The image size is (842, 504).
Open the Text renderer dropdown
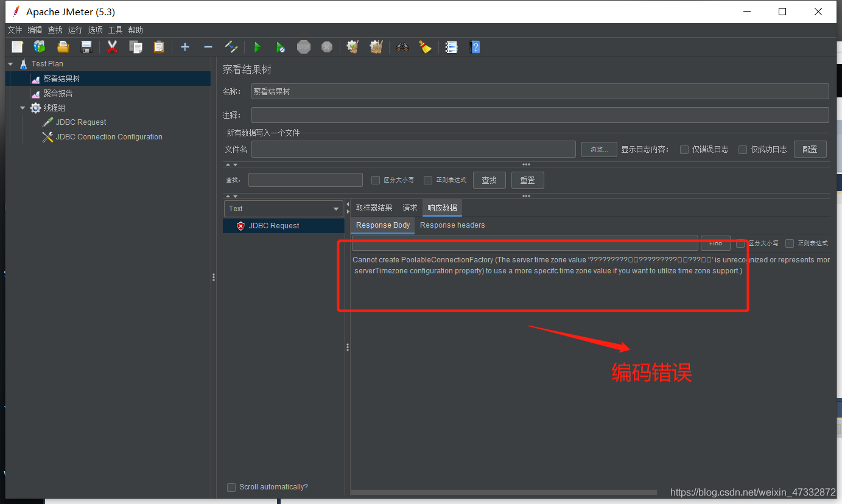(284, 208)
